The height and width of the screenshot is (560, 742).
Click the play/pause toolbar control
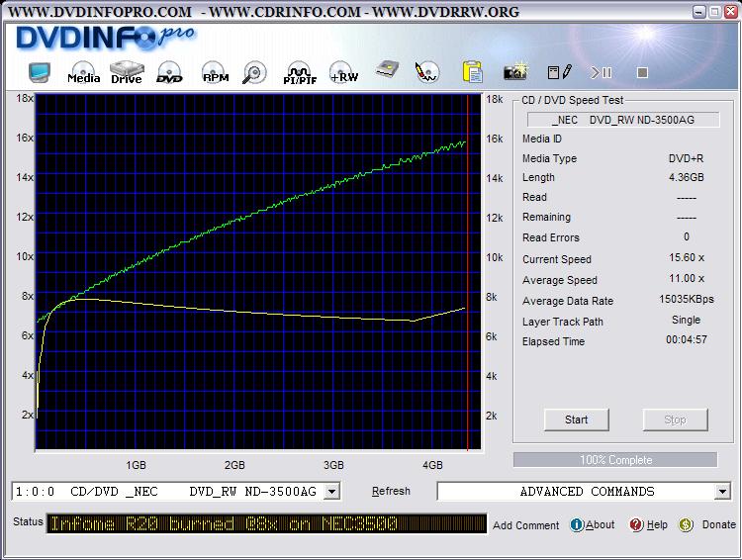601,72
